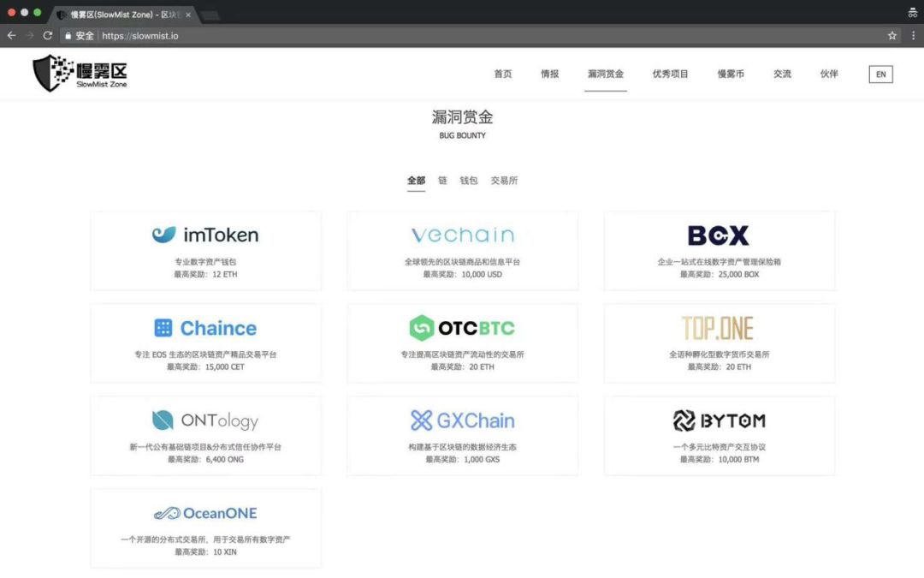Viewport: 924px width, 578px height.
Task: Click the BYTOM logo
Action: 719,420
